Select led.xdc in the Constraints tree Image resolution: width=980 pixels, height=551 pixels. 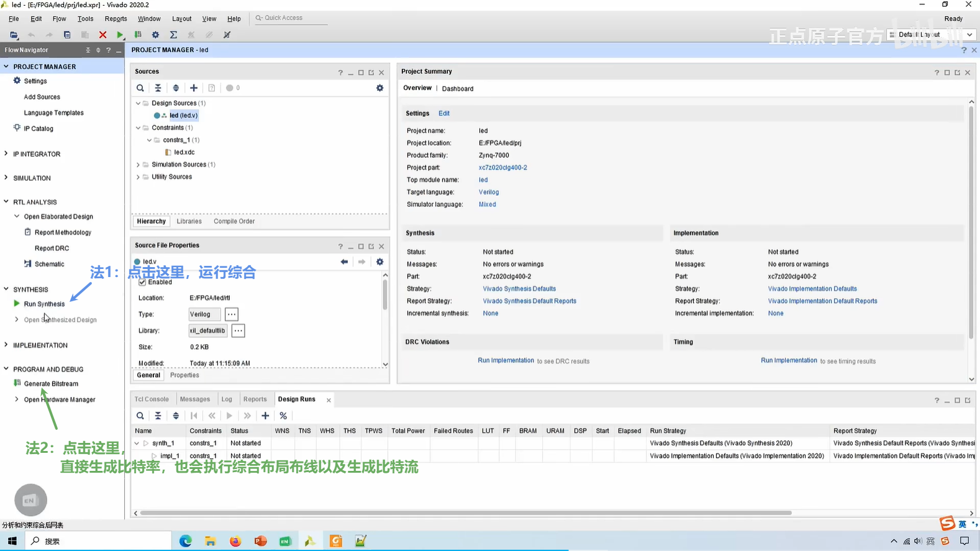[184, 152]
